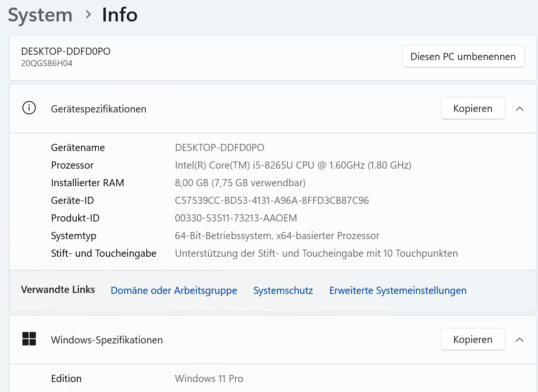Click the Prozessor label
The width and height of the screenshot is (538, 392).
[x=72, y=165]
